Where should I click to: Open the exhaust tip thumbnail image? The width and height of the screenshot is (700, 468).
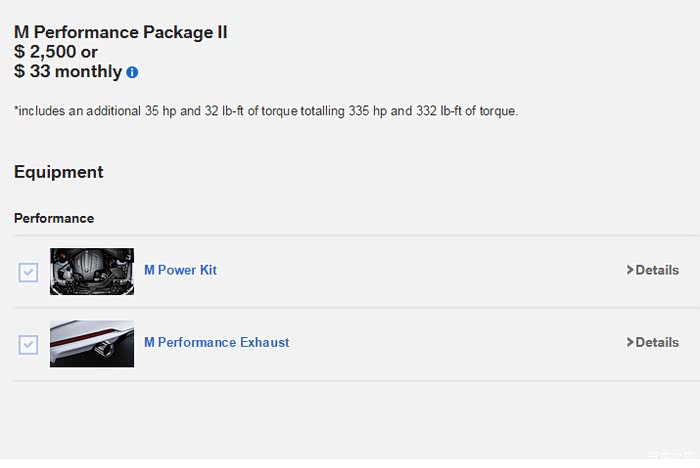(92, 343)
